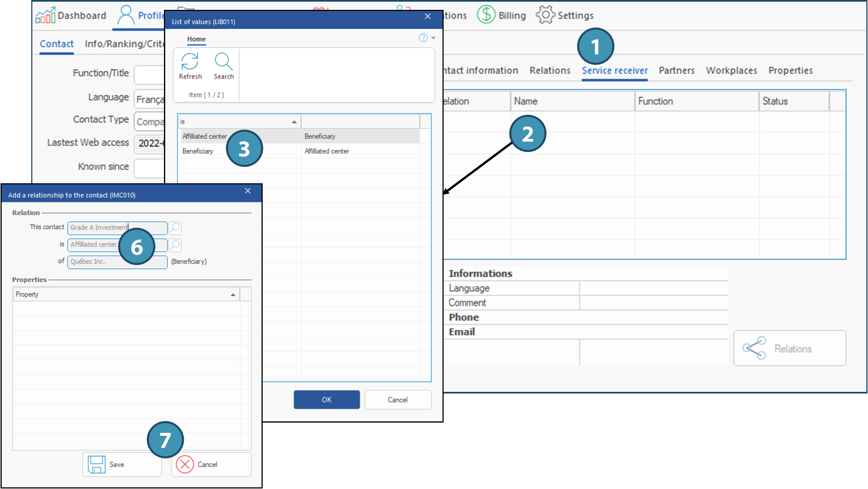Viewport: 868px width, 489px height.
Task: Click the Refresh icon in List of values
Action: (x=190, y=61)
